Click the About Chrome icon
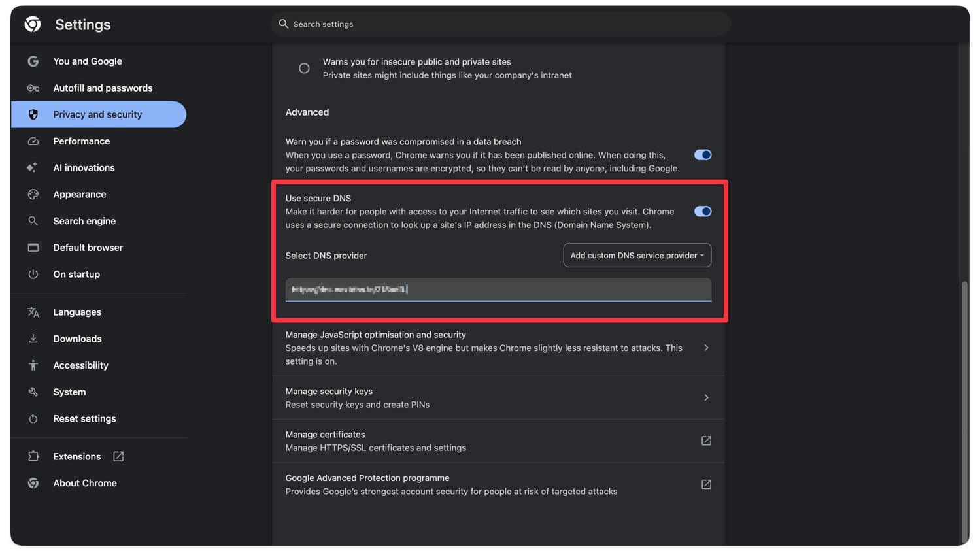The height and width of the screenshot is (551, 980). [x=33, y=483]
